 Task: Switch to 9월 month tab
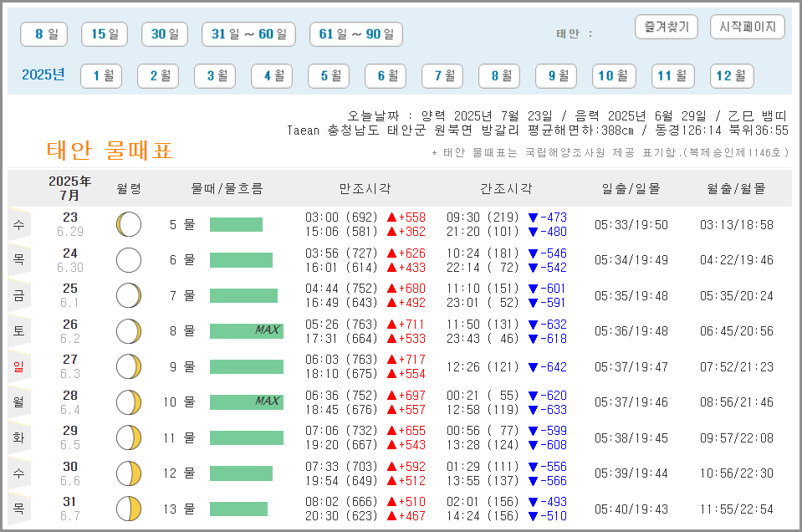556,76
